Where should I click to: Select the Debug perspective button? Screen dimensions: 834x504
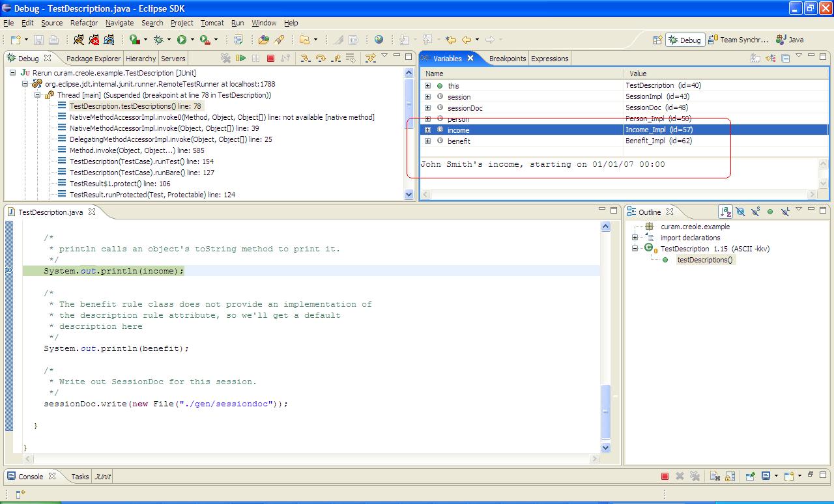tap(685, 40)
